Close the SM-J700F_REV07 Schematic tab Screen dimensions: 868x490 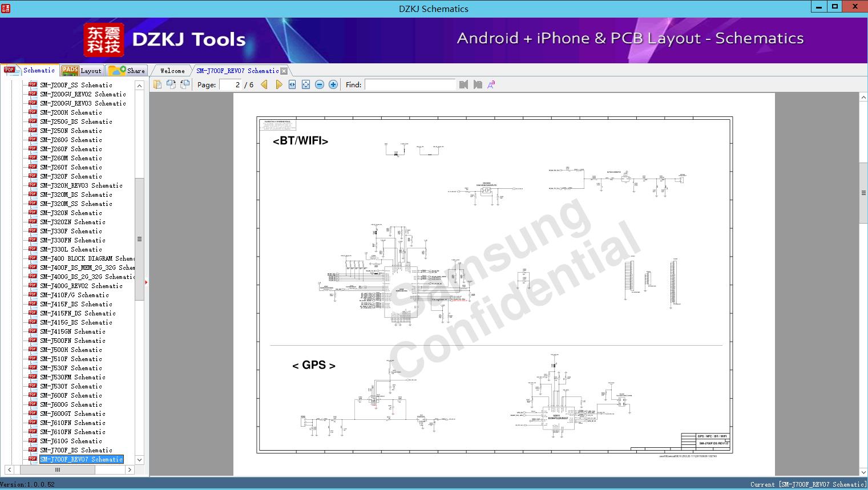(284, 71)
